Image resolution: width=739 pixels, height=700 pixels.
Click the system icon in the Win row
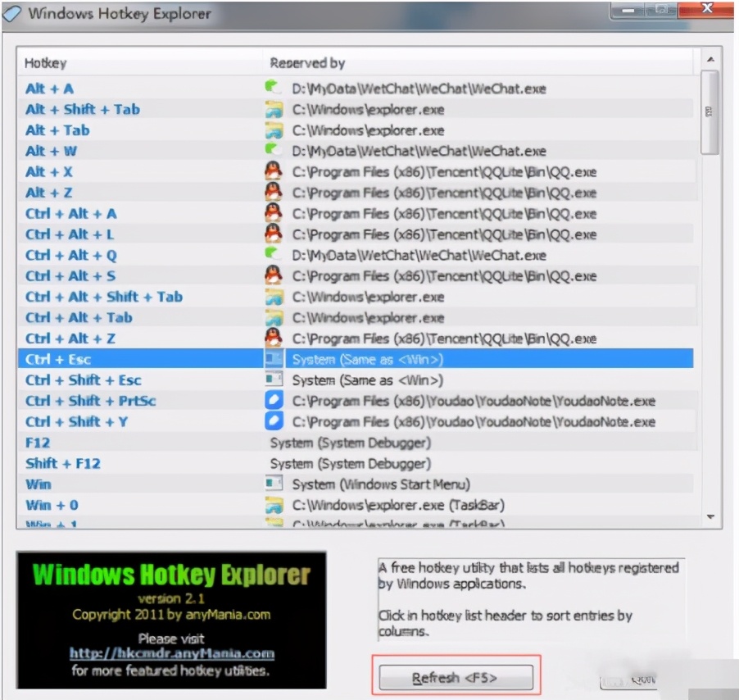pyautogui.click(x=274, y=484)
